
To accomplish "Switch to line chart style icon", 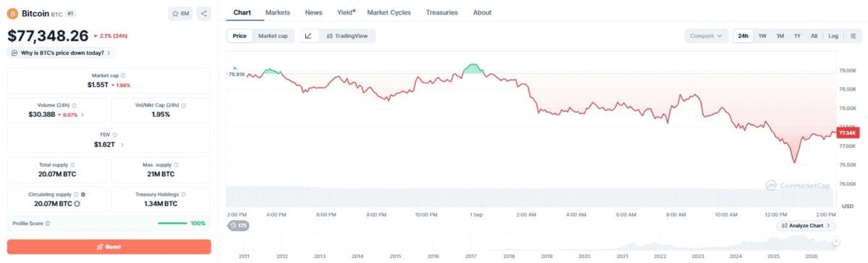I will point(307,36).
